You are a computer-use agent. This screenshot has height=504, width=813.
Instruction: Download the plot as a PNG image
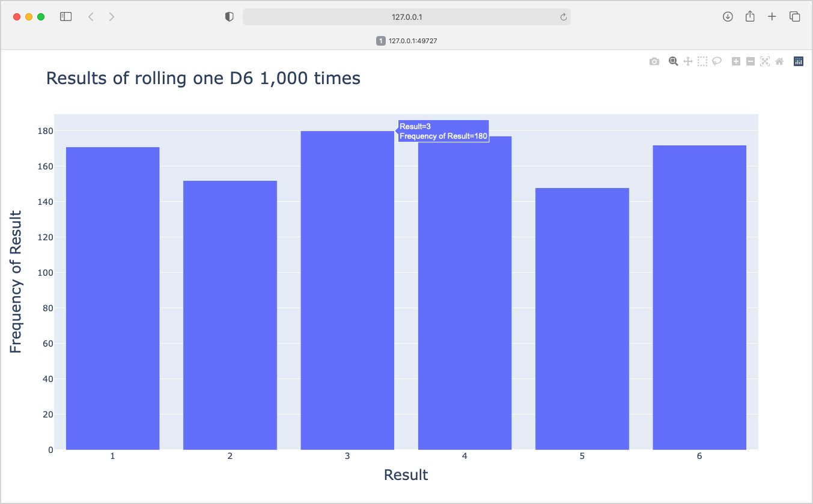(x=654, y=61)
